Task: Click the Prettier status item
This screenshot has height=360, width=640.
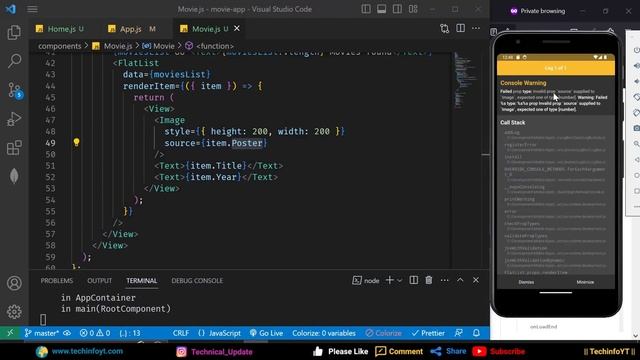Action: 428,333
